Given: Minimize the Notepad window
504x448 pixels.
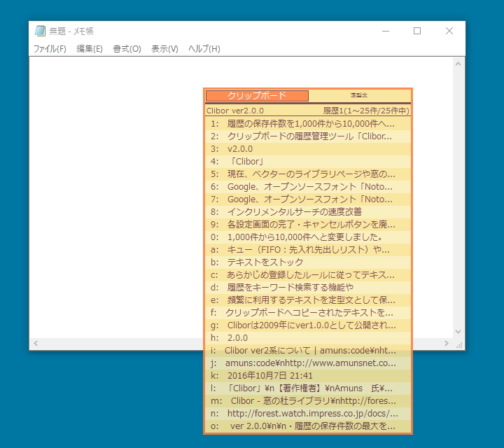Looking at the screenshot, I should [386, 31].
